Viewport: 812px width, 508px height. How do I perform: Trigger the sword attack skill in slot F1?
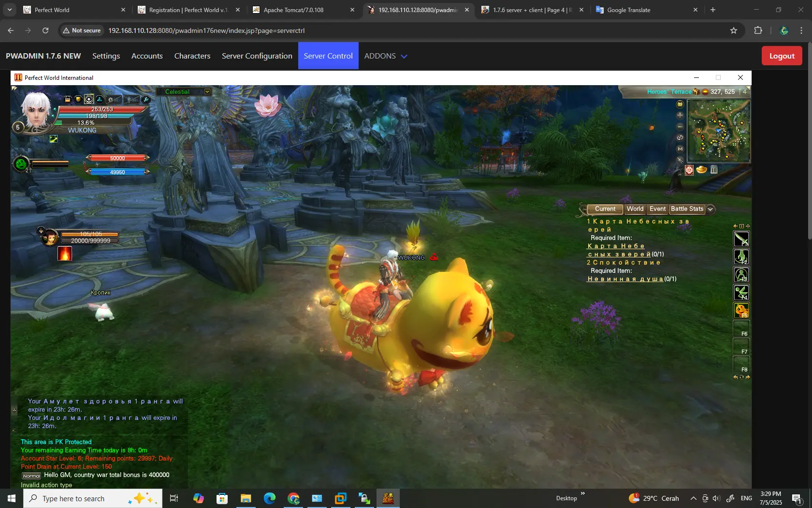pyautogui.click(x=741, y=239)
